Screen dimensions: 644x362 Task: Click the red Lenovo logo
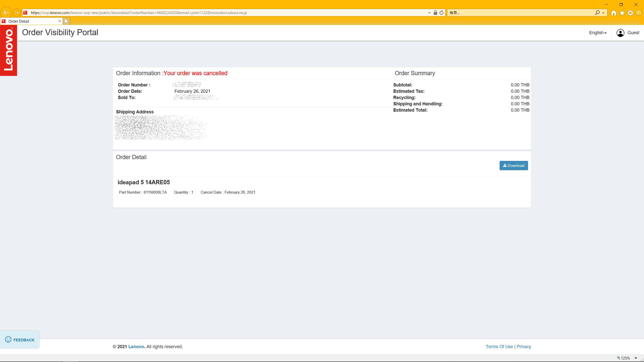(x=9, y=50)
